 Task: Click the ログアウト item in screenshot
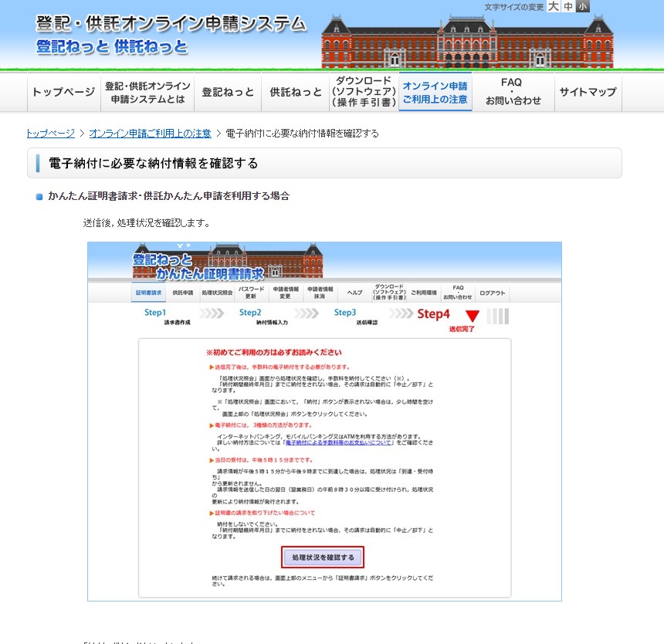[493, 293]
